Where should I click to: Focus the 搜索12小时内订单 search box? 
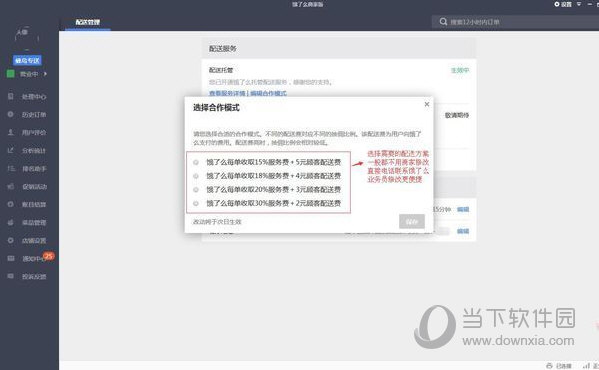(515, 22)
